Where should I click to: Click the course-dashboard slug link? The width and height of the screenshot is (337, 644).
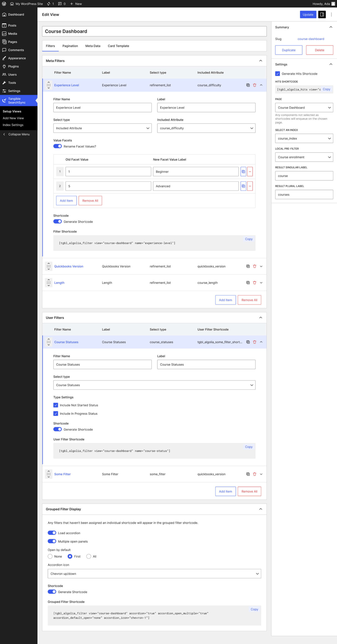[311, 39]
